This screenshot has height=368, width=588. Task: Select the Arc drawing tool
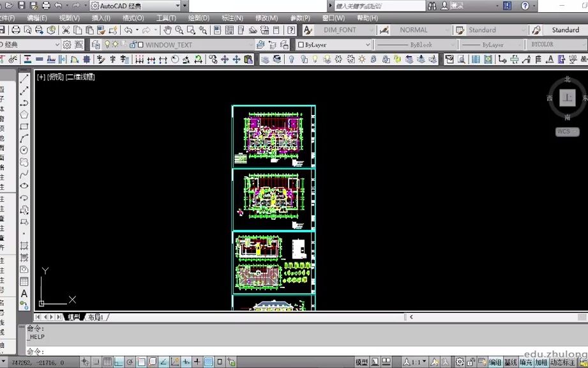click(24, 139)
